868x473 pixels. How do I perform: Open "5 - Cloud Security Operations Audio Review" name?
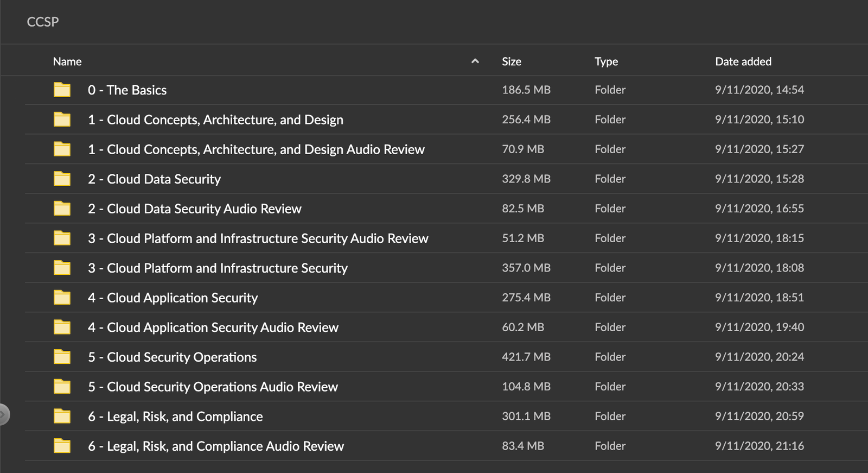213,387
